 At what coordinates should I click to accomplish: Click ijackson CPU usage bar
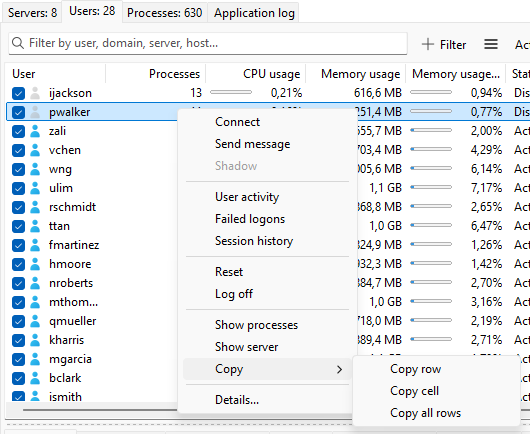coord(231,92)
